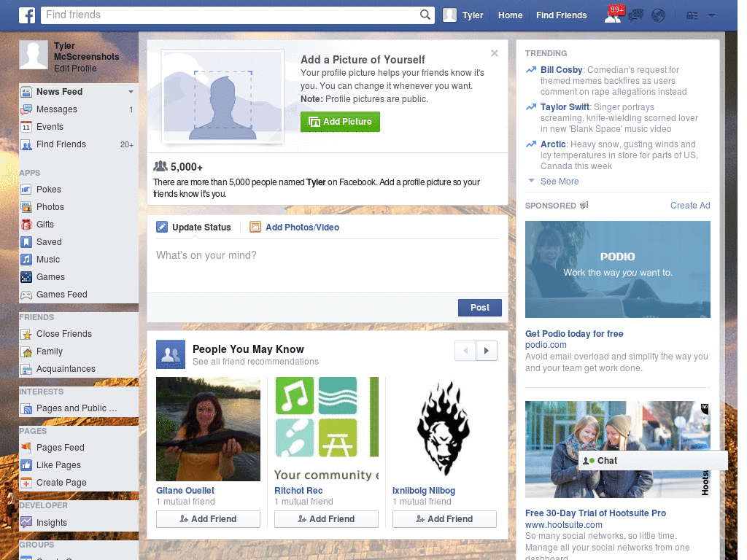Add Gitane Ouellet as friend
This screenshot has width=747, height=560.
[x=208, y=519]
